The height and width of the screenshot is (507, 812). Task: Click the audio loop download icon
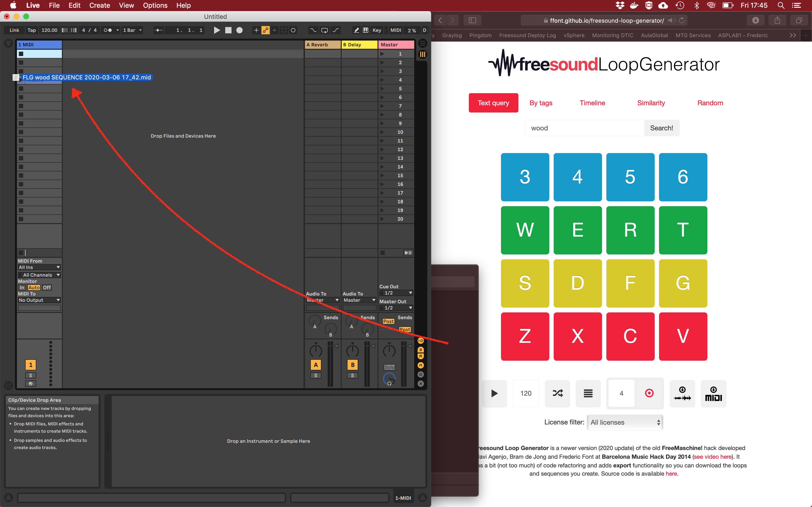[682, 393]
